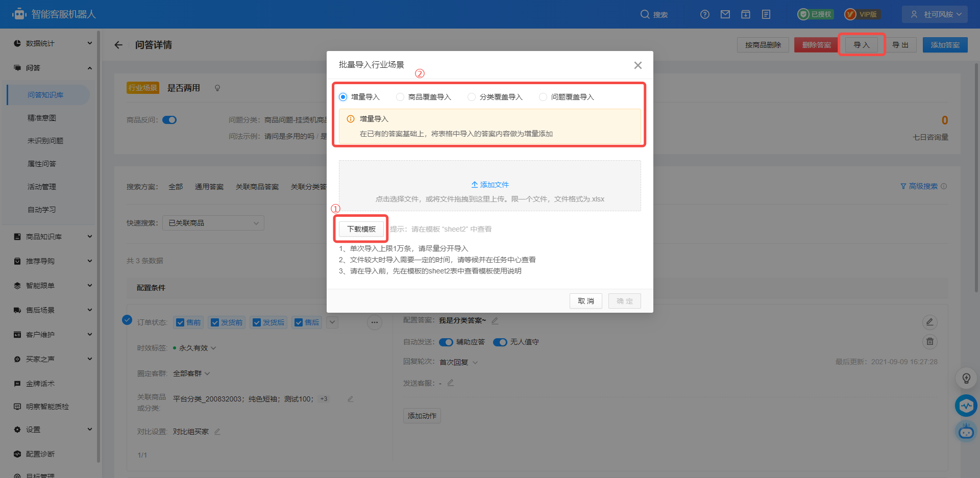Click the blue check circle on condition row
The height and width of the screenshot is (478, 980).
point(127,320)
